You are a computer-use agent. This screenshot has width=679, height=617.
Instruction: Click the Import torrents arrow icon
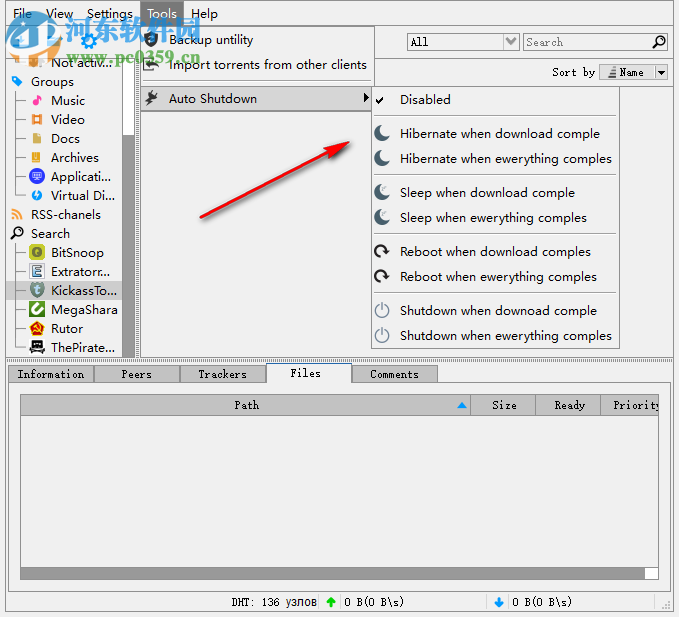point(151,65)
